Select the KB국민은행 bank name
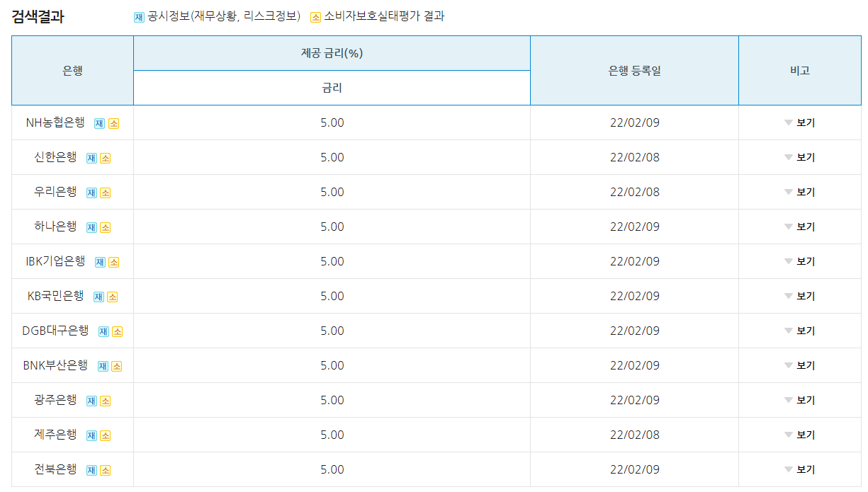 tap(55, 296)
